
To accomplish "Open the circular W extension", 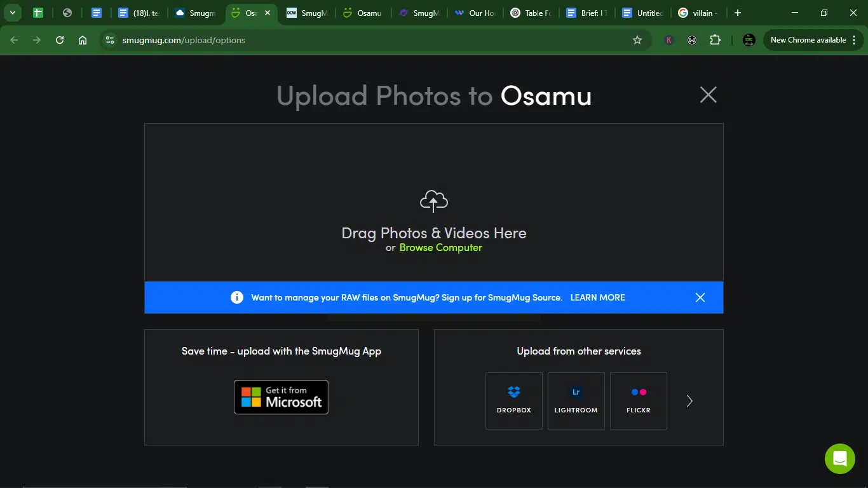I will 692,40.
